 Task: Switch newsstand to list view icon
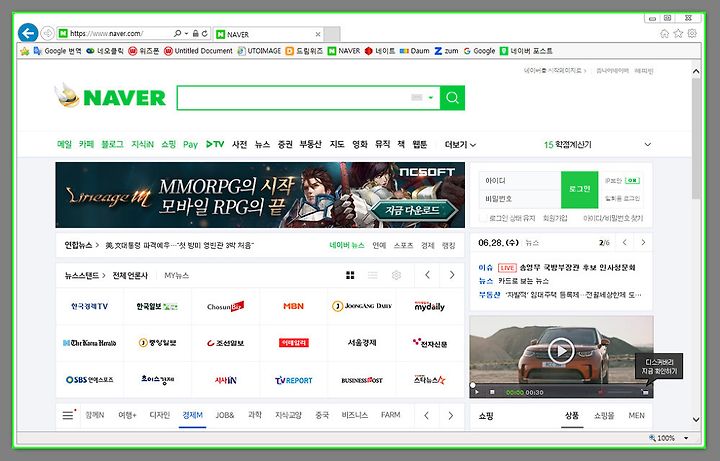pos(373,275)
